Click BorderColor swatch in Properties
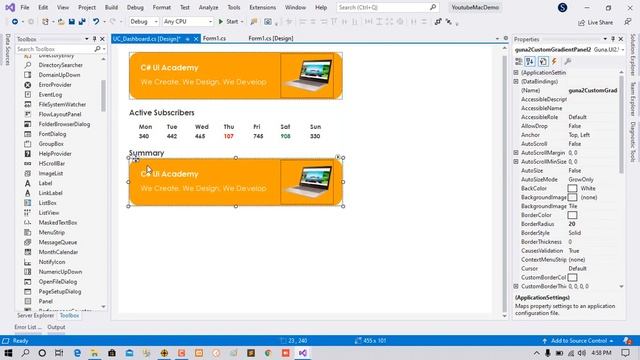640x360 pixels. tap(572, 215)
